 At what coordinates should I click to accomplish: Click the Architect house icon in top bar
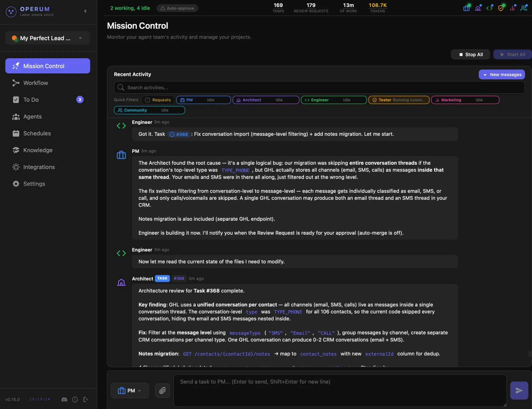point(478,8)
